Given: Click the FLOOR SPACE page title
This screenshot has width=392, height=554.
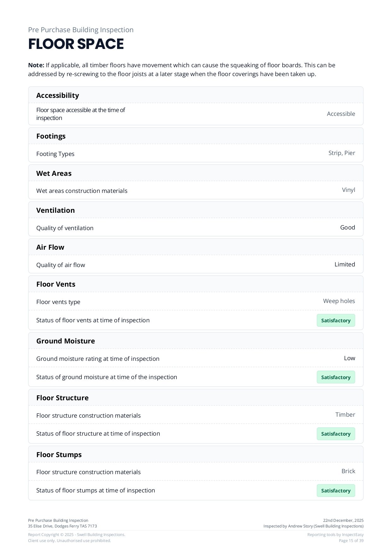Looking at the screenshot, I should [x=76, y=44].
